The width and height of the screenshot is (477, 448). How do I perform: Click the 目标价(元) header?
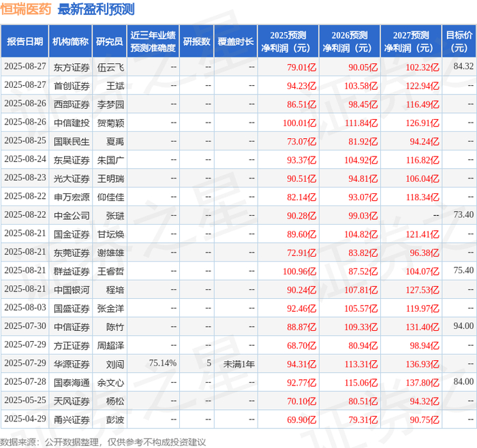tap(459, 42)
